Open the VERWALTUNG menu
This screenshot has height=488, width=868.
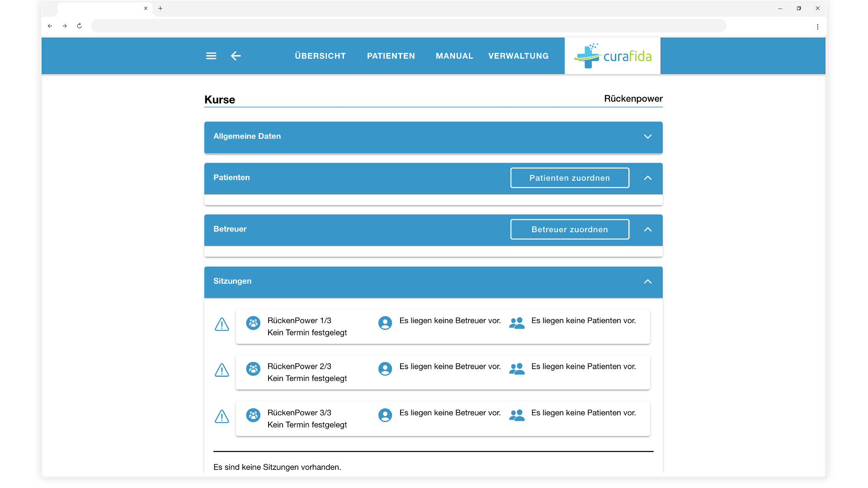pyautogui.click(x=519, y=56)
